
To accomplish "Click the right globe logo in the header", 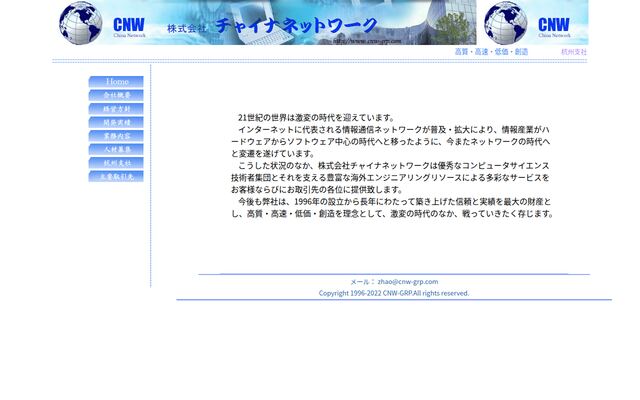I will [505, 23].
